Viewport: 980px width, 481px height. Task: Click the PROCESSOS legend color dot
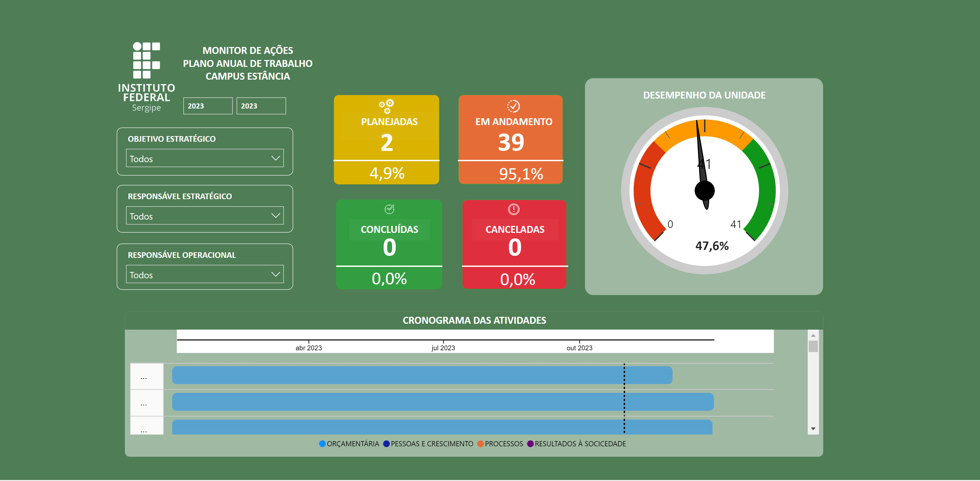480,444
